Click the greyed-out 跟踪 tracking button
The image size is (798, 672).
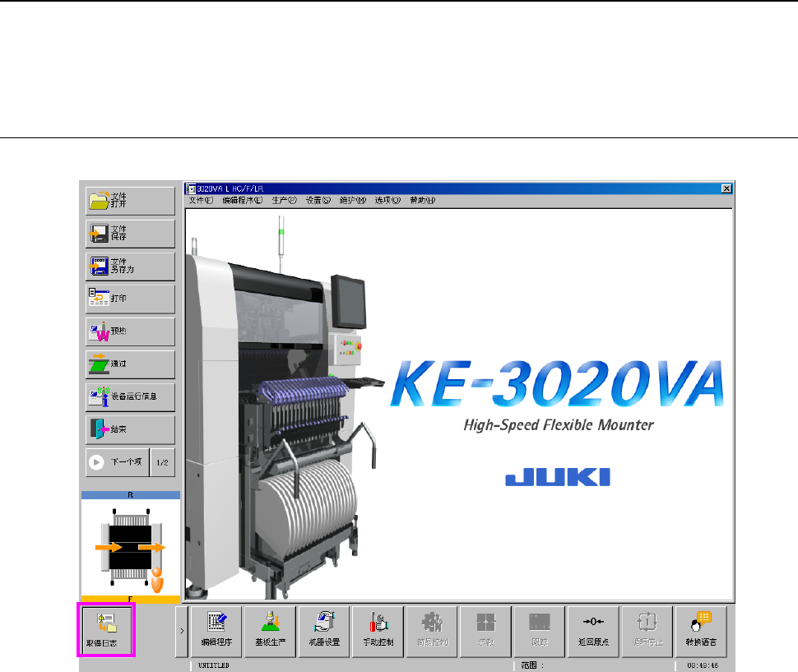(x=540, y=632)
